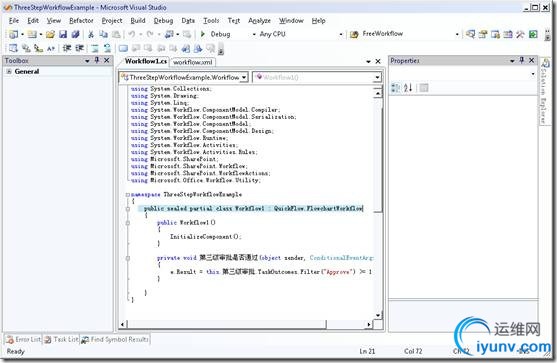Open the Edit menu

coord(33,21)
